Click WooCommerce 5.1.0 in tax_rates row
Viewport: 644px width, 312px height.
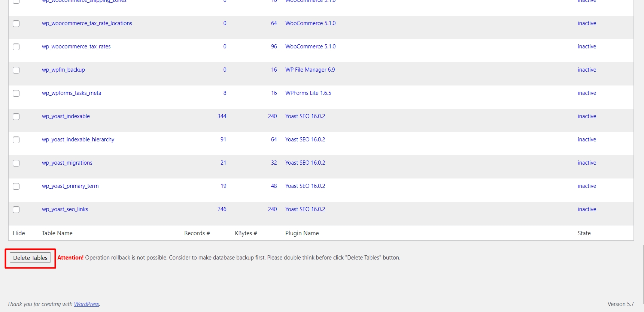310,46
